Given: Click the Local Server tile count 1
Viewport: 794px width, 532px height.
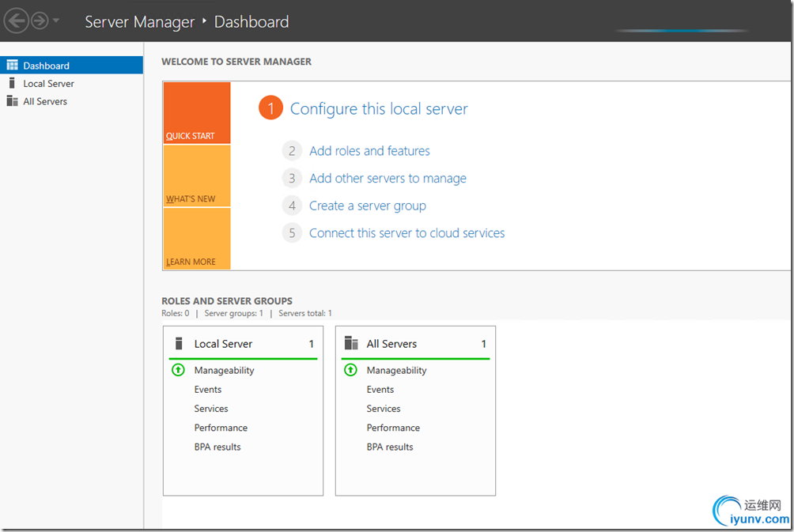Looking at the screenshot, I should coord(312,344).
